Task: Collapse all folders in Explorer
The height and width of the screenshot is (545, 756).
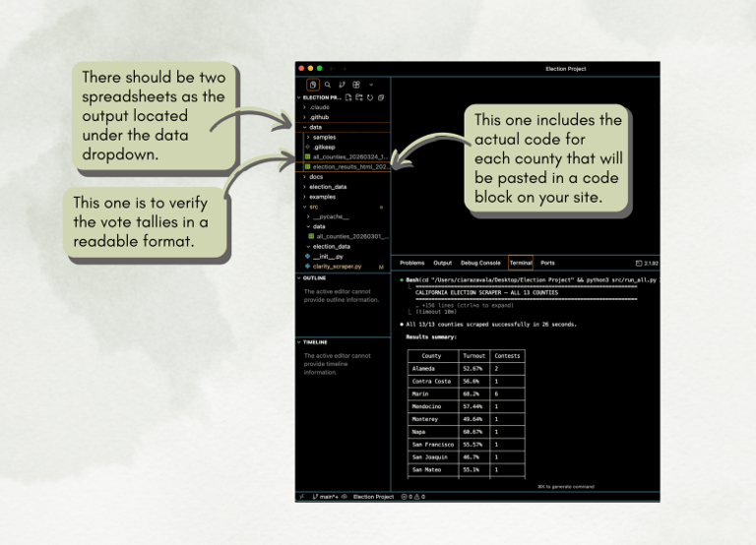Action: (381, 97)
